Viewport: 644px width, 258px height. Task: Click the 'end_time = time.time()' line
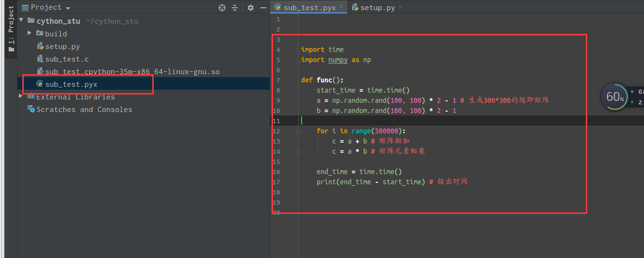[x=359, y=172]
